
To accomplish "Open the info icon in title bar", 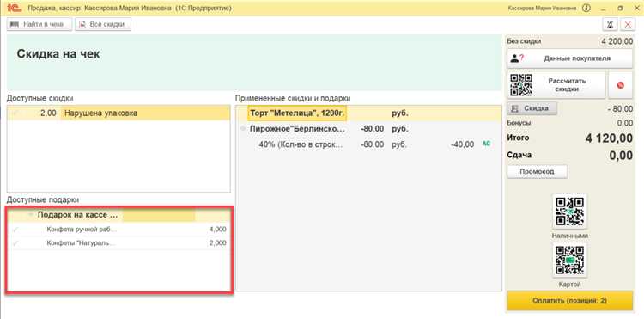I will pos(586,8).
